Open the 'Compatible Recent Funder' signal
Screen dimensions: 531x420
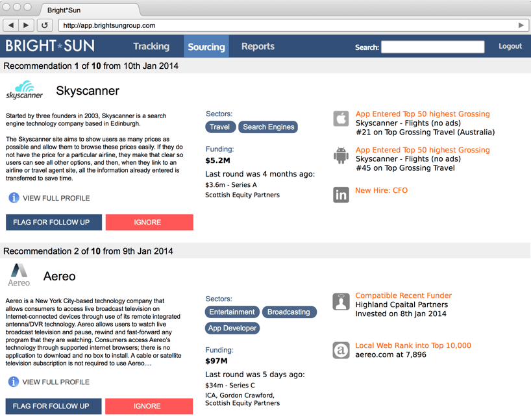click(403, 295)
